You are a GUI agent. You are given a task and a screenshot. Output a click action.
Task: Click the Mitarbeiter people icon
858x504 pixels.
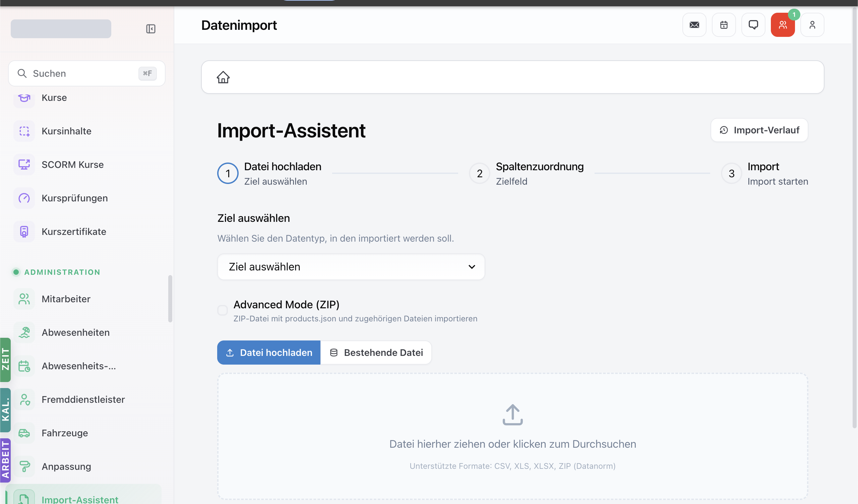point(24,299)
